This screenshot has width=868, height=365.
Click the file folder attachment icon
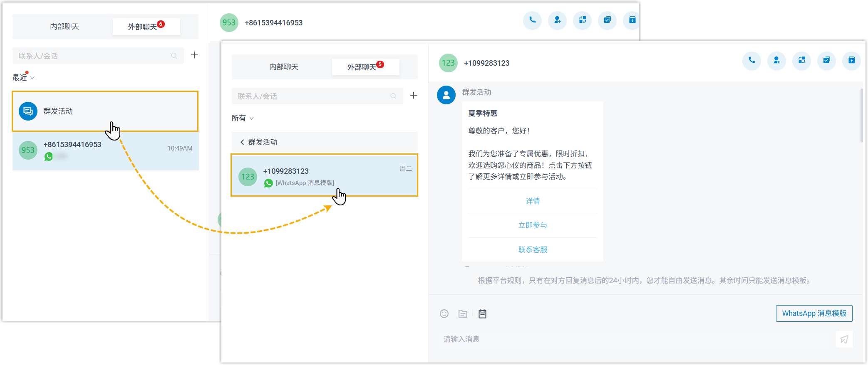tap(463, 314)
